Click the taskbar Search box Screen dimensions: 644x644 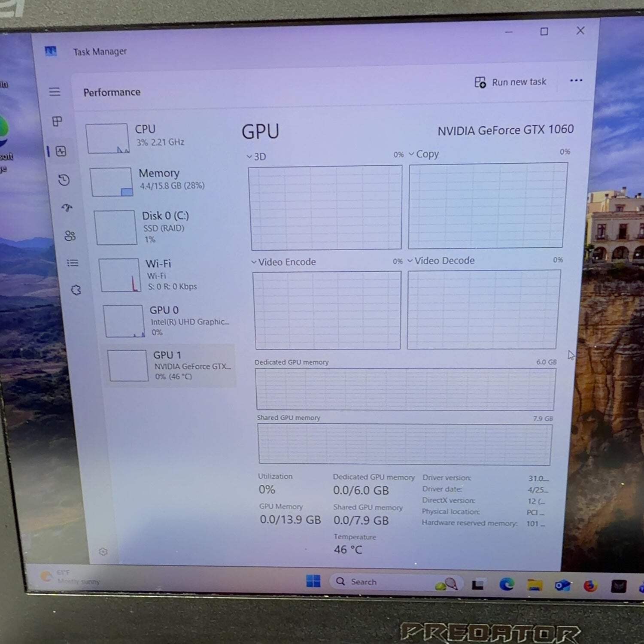tap(396, 582)
